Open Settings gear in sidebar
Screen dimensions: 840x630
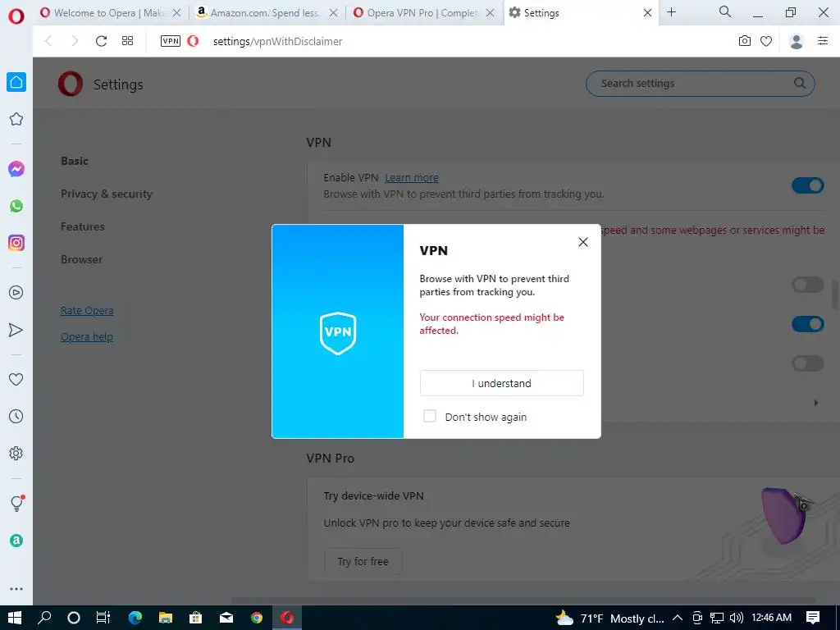16,453
